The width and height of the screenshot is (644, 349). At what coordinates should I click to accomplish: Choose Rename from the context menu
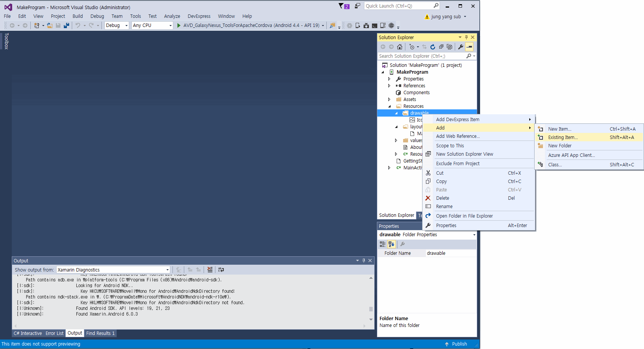479,207
